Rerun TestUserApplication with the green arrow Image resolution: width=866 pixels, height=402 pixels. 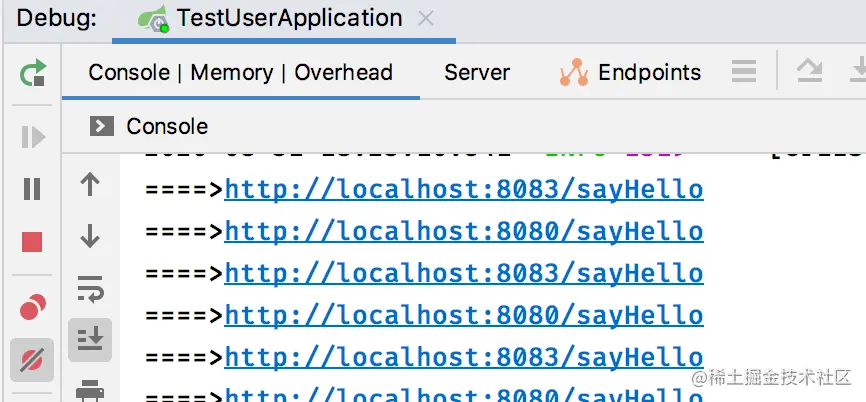coord(33,73)
